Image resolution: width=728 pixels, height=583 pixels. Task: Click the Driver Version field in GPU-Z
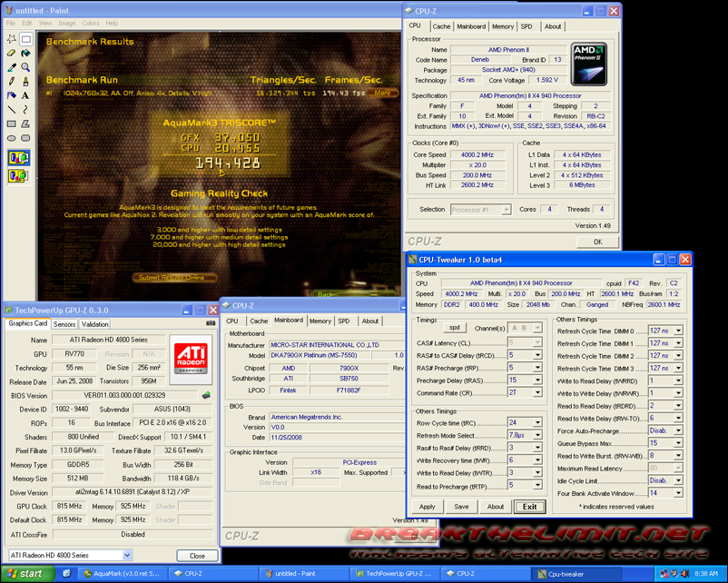click(133, 492)
